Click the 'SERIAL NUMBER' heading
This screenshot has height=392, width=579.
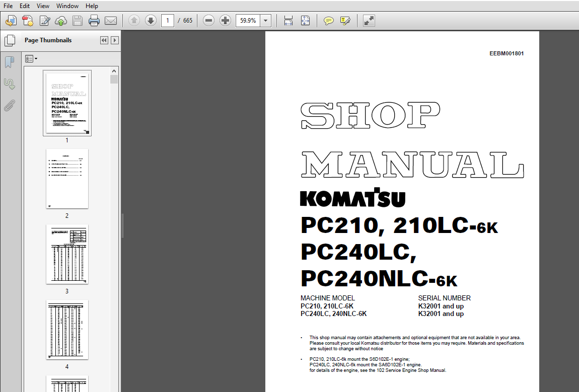click(x=444, y=298)
